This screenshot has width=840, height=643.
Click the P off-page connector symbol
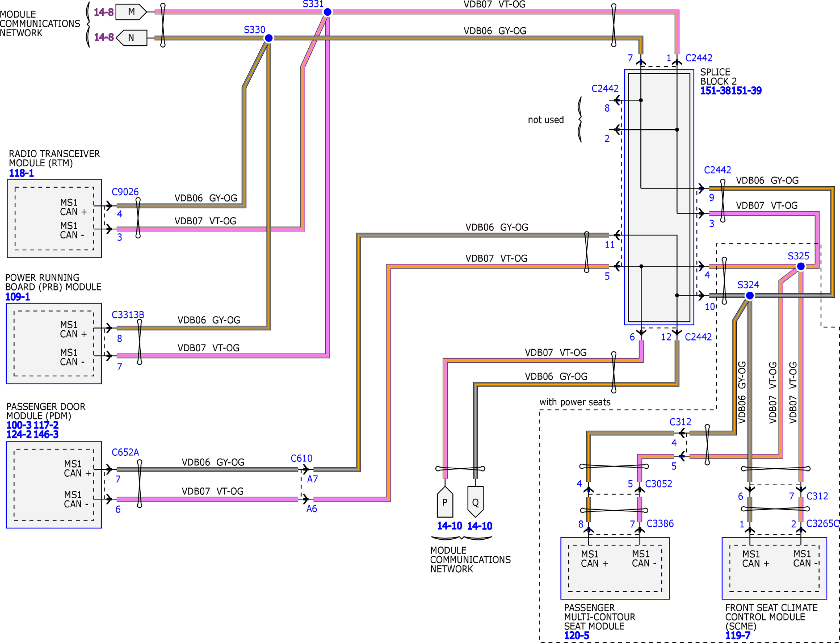click(x=445, y=502)
